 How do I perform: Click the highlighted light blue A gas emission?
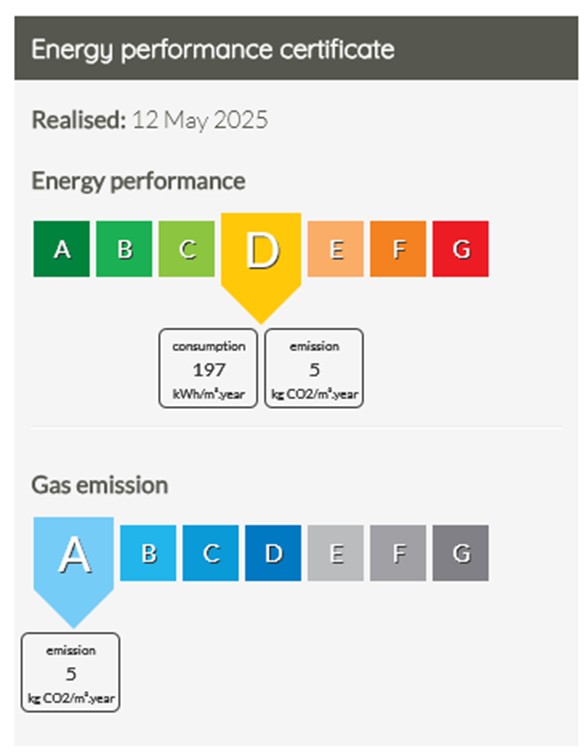click(74, 566)
